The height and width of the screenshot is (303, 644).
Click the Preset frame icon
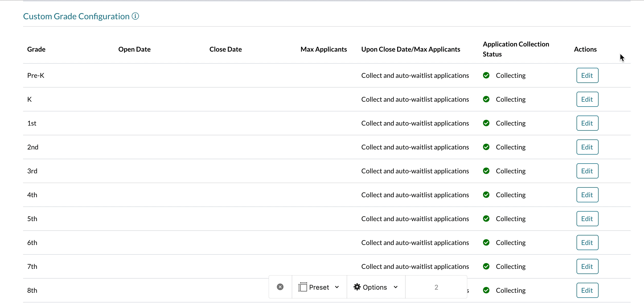[303, 287]
